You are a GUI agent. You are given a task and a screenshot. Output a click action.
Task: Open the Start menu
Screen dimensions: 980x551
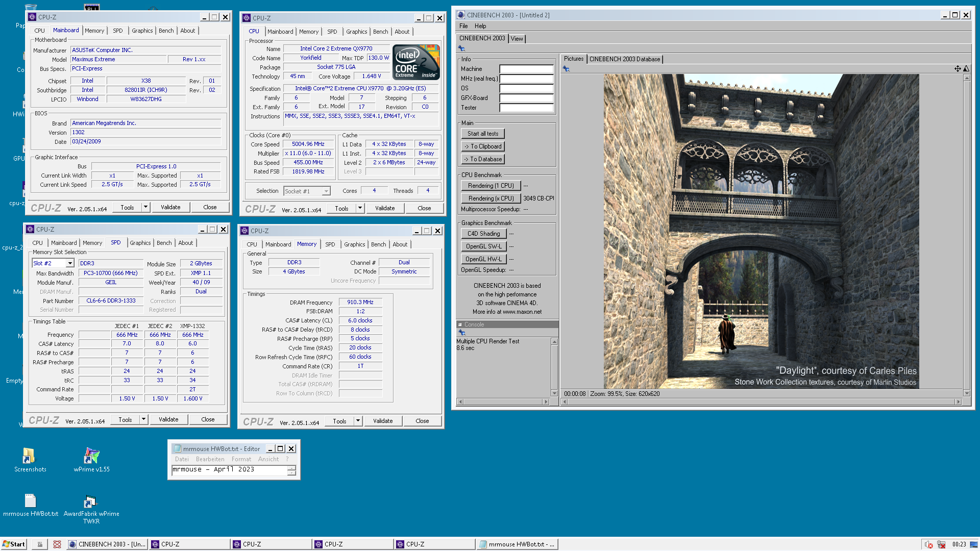click(14, 544)
